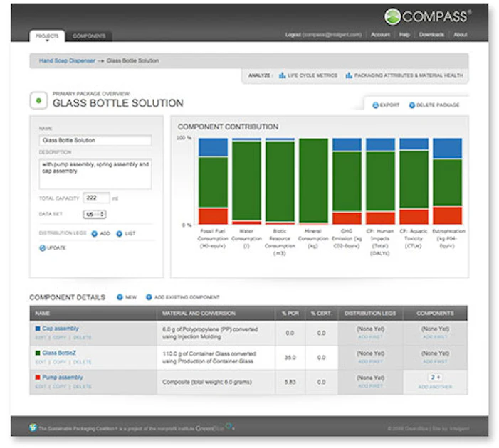This screenshot has width=499, height=448.
Task: Click New component plus icon
Action: [120, 297]
